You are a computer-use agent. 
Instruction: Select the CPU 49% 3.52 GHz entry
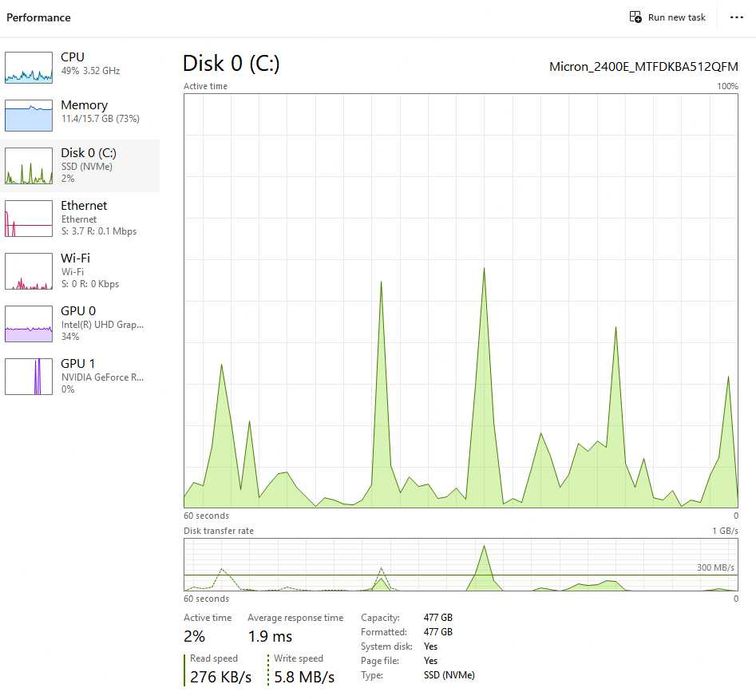(80, 67)
